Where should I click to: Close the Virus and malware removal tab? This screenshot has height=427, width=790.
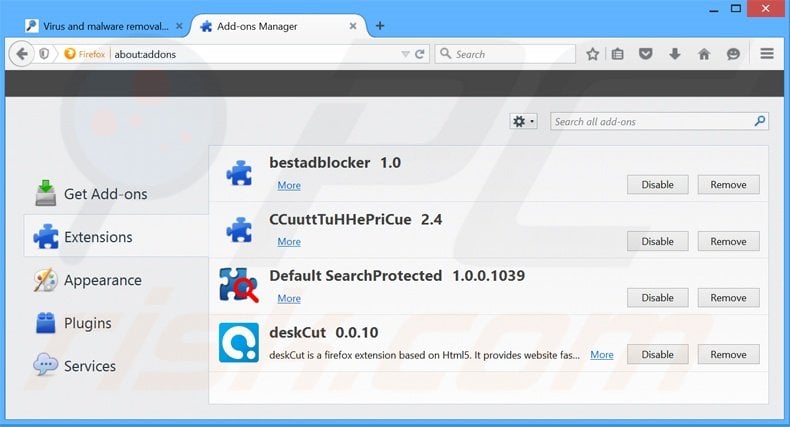179,26
